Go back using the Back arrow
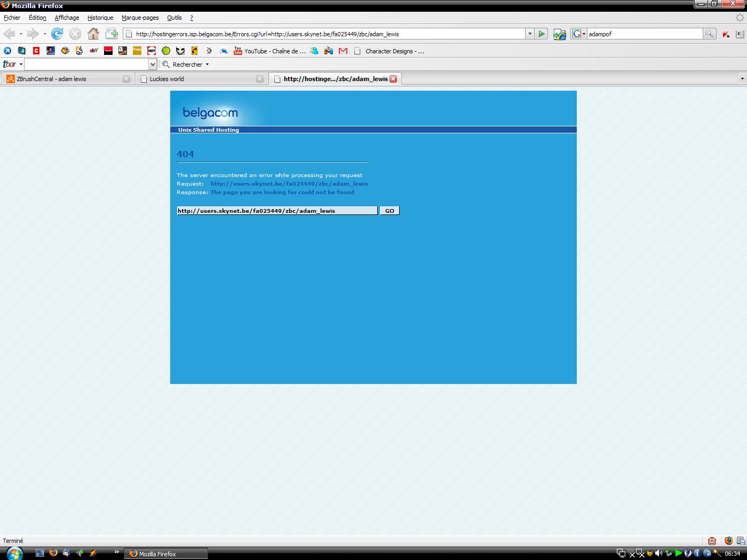The height and width of the screenshot is (560, 747). [9, 34]
